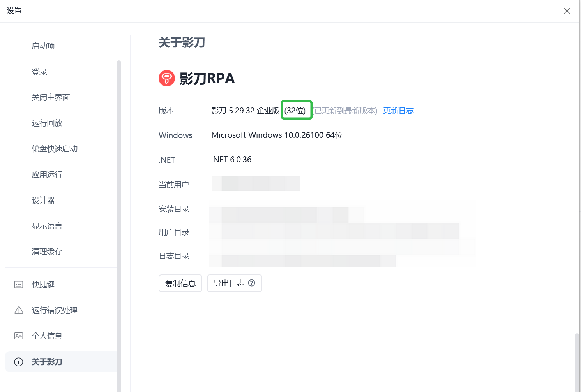Go to the 登录 settings section
581x392 pixels.
click(x=39, y=72)
